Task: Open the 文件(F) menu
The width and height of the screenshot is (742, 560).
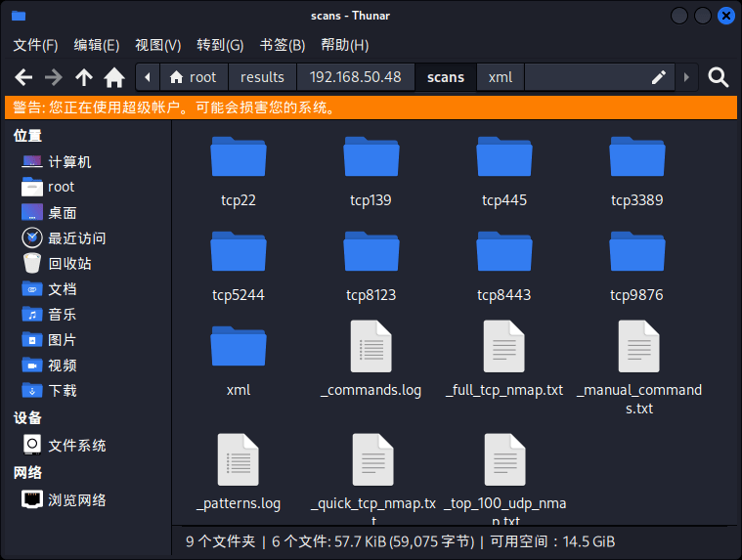Action: coord(35,45)
